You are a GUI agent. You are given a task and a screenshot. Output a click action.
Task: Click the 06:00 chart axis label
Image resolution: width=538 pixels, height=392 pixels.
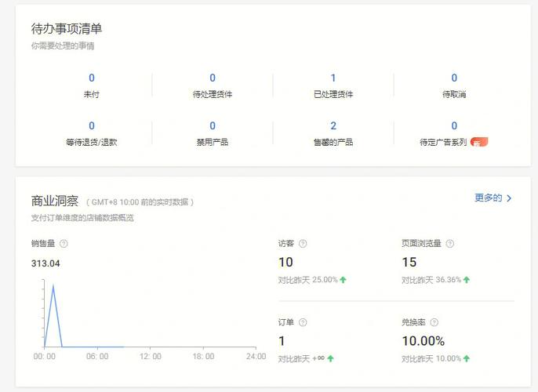(97, 357)
